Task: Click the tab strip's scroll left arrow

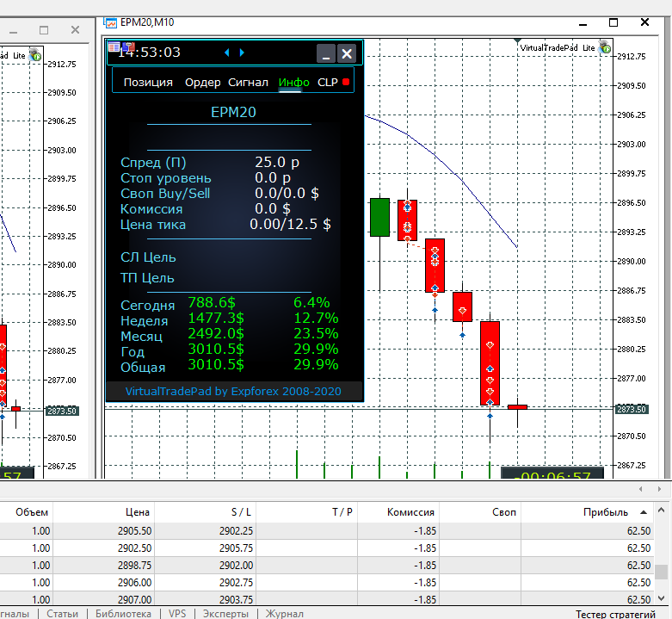Action: pyautogui.click(x=641, y=489)
